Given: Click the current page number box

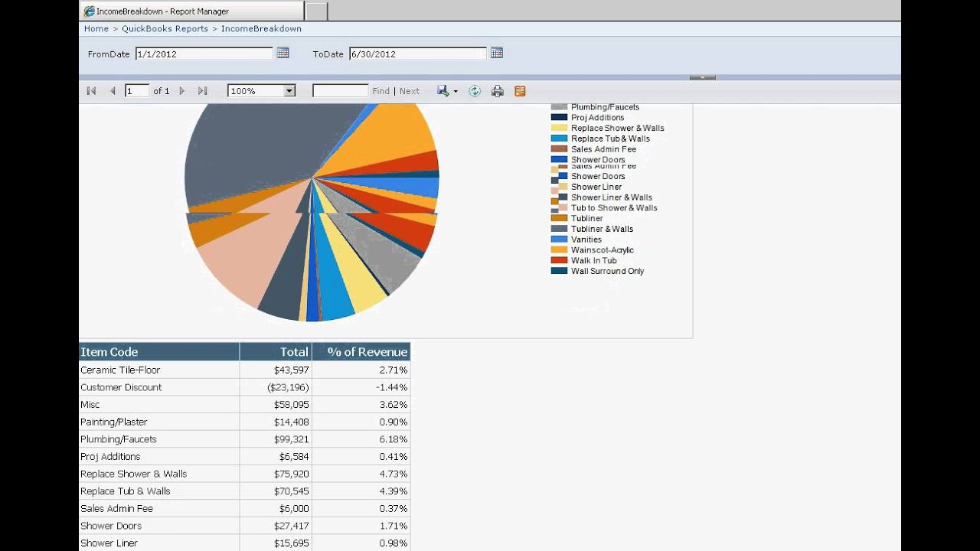Looking at the screenshot, I should pyautogui.click(x=137, y=91).
